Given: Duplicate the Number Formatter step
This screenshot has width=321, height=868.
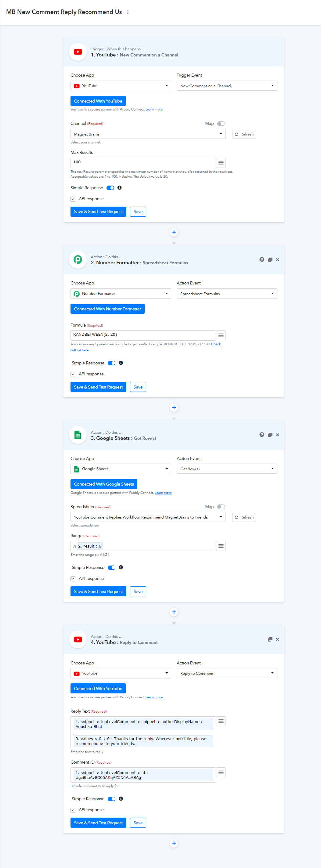Looking at the screenshot, I should click(x=270, y=260).
